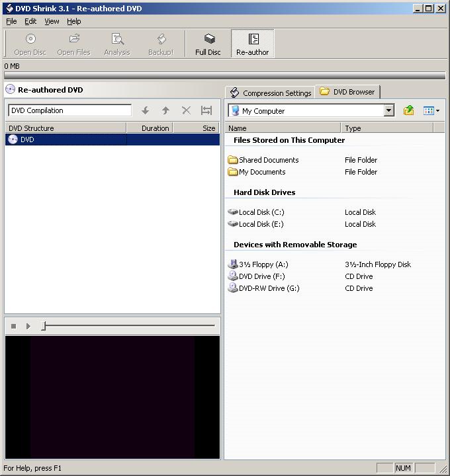Click the Duration column header
This screenshot has height=476, width=450.
point(150,128)
